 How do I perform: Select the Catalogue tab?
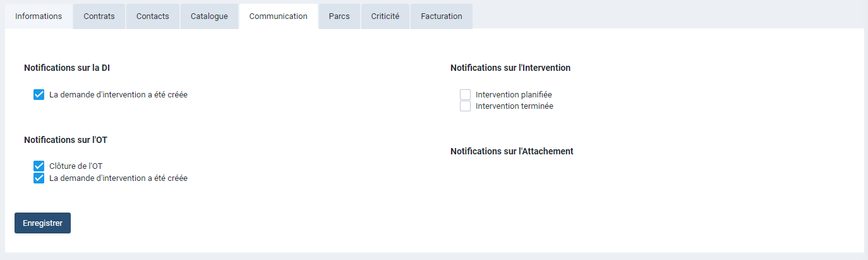click(x=209, y=16)
